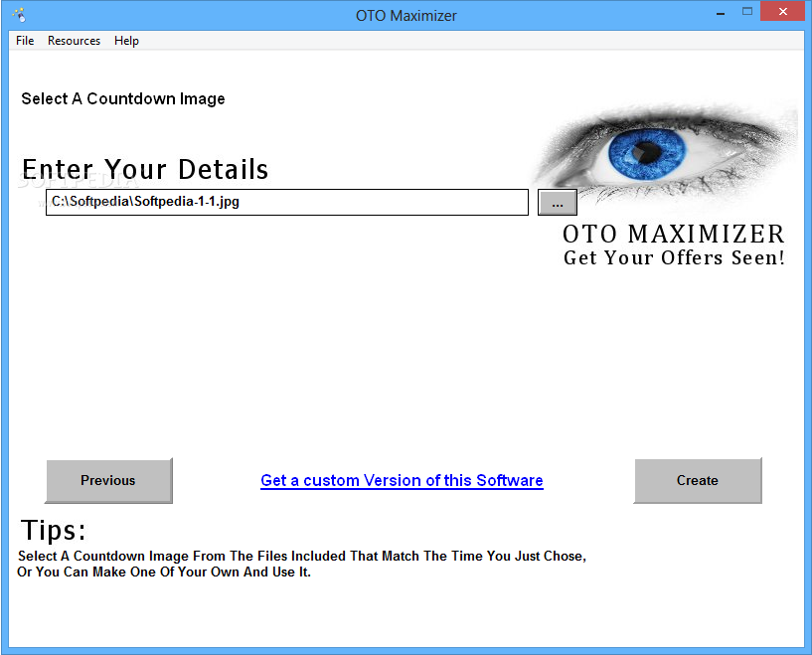Open the File menu
The height and width of the screenshot is (655, 812).
click(25, 41)
